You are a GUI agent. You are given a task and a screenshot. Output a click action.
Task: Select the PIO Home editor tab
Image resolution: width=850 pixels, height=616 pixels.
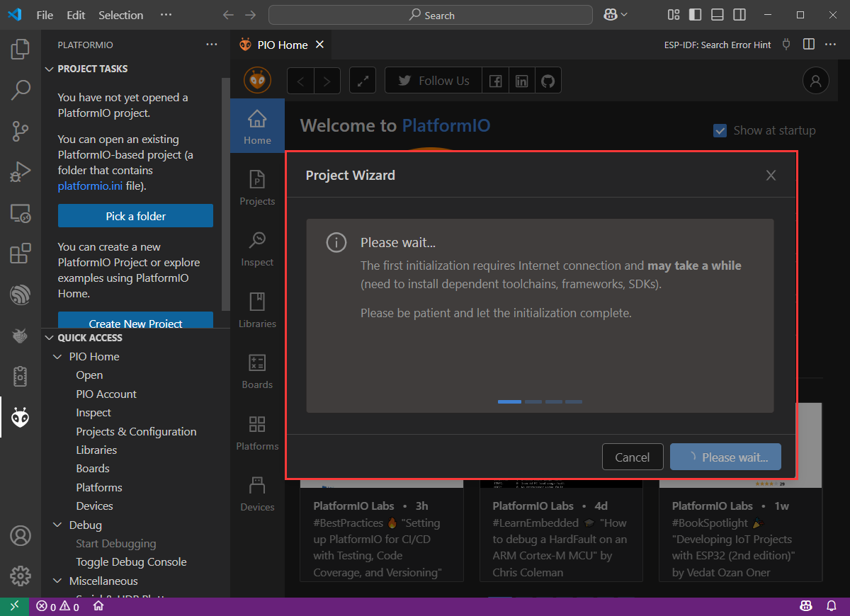point(282,45)
